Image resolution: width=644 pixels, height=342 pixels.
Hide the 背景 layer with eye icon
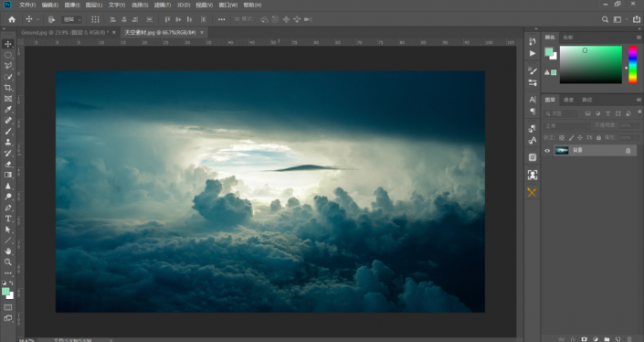click(x=547, y=151)
